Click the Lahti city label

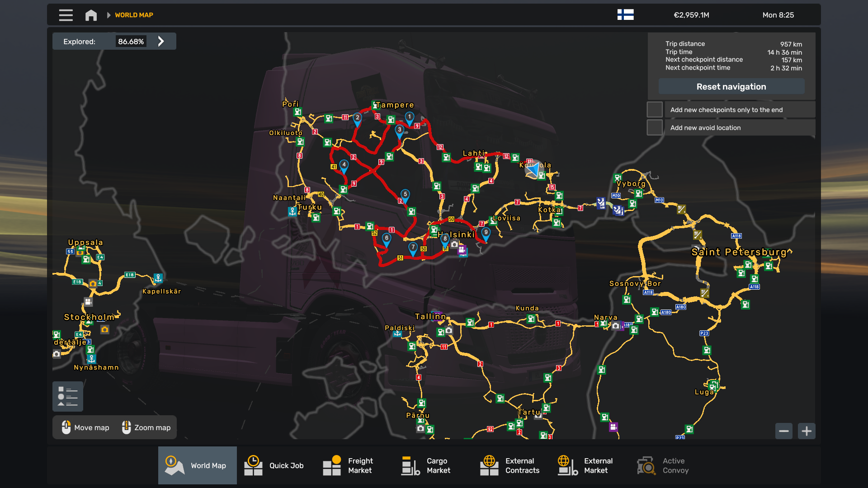(473, 153)
